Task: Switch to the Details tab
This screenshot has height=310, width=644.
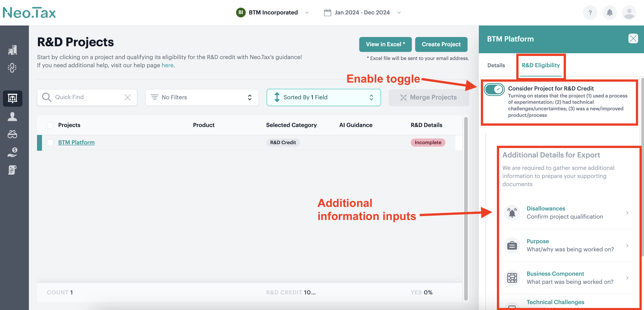Action: (496, 65)
